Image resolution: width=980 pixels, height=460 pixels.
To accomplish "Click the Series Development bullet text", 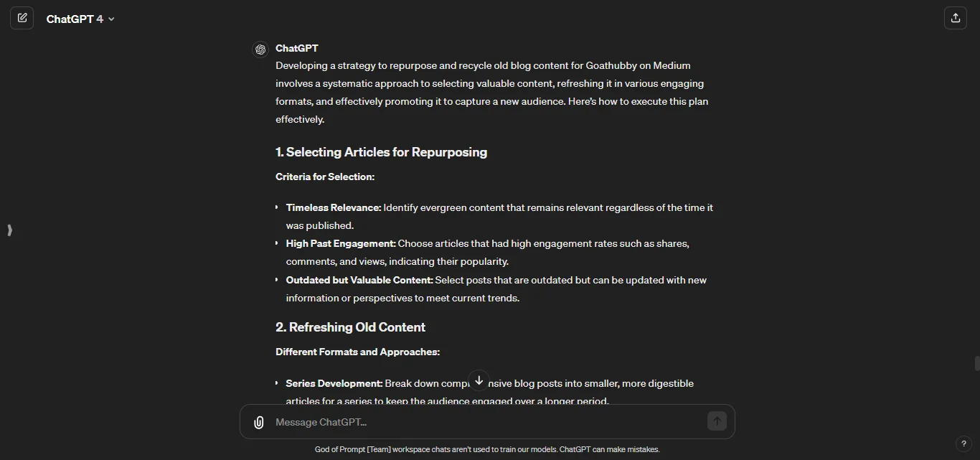I will tap(333, 383).
